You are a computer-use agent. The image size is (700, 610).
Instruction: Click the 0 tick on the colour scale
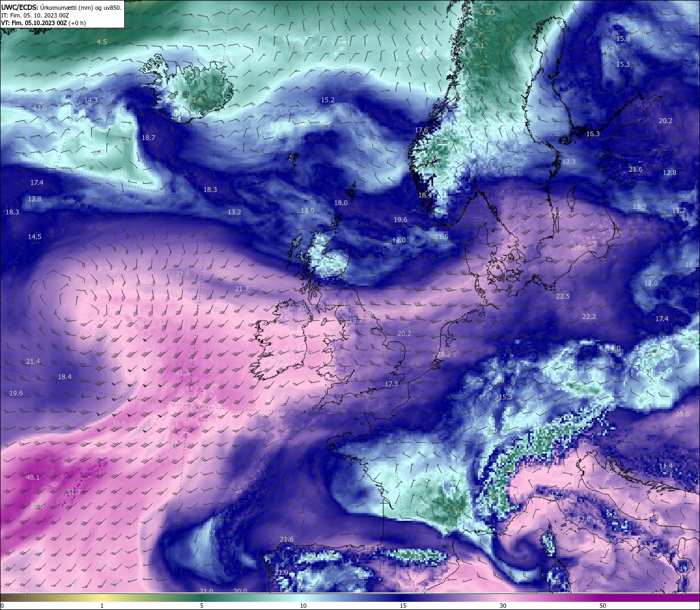2,606
